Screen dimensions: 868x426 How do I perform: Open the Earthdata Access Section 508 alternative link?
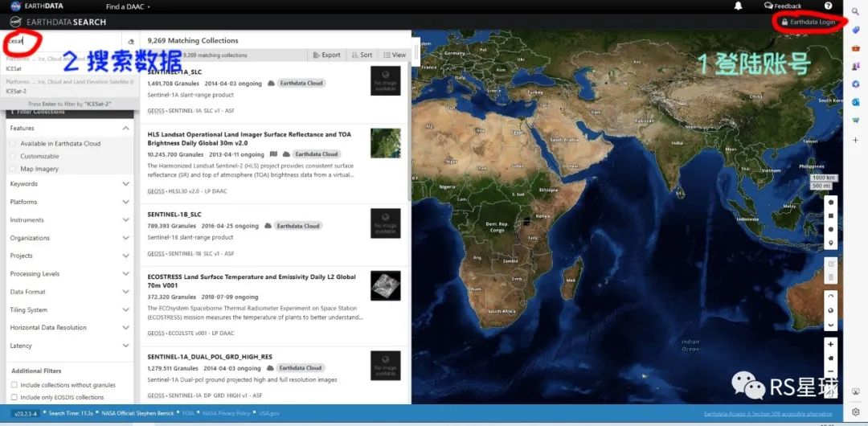coord(768,414)
